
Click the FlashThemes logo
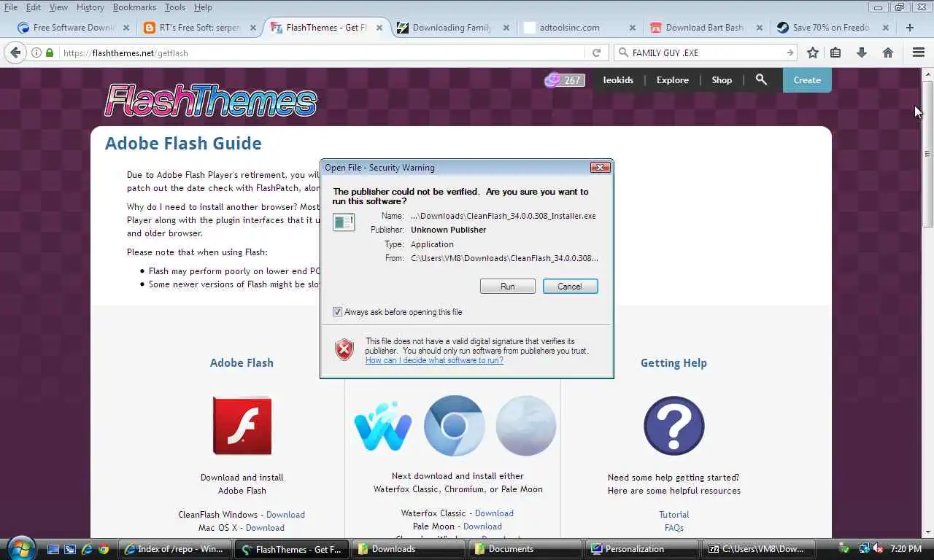pyautogui.click(x=211, y=101)
